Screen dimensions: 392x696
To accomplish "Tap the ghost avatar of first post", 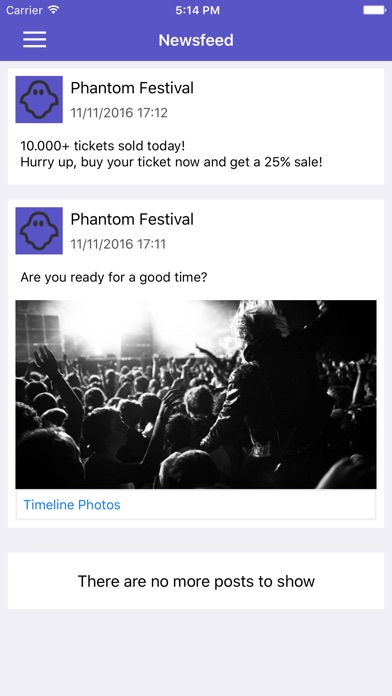I will coord(39,99).
